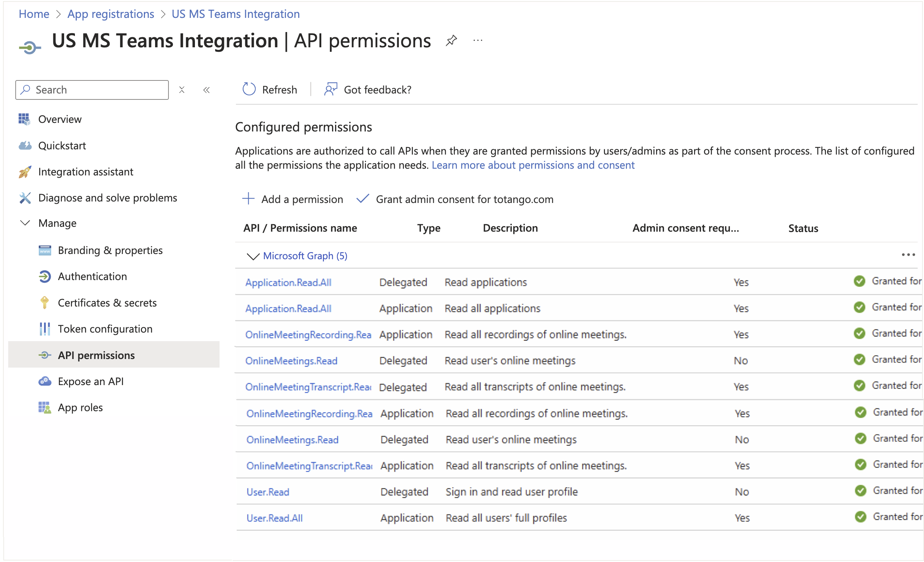Collapse the sidebar with double chevron
Screen dimensions: 924x562
[206, 90]
